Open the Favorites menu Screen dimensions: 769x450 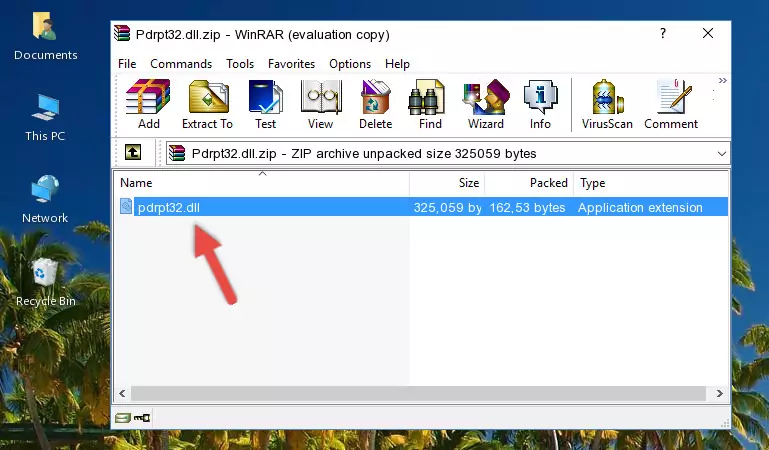(291, 64)
